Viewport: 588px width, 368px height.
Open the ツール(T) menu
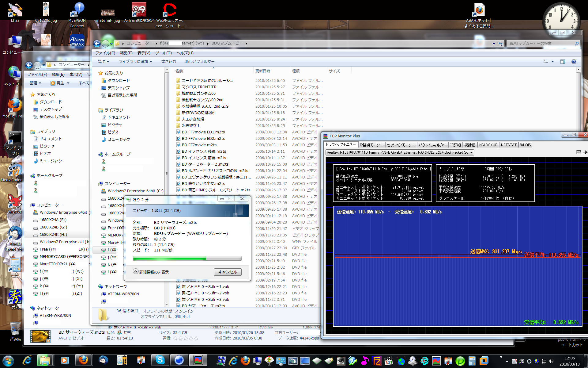pos(163,53)
